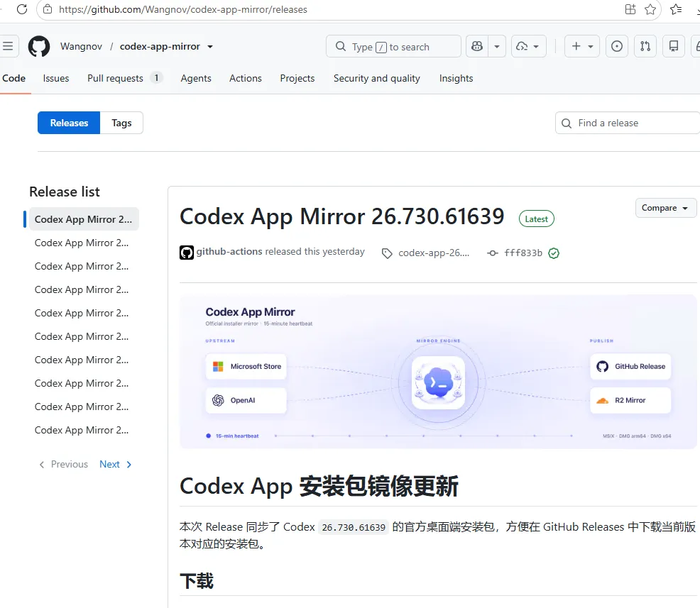Open the codex-app-mirror repository dropdown arrow
The image size is (700, 608).
pyautogui.click(x=210, y=46)
